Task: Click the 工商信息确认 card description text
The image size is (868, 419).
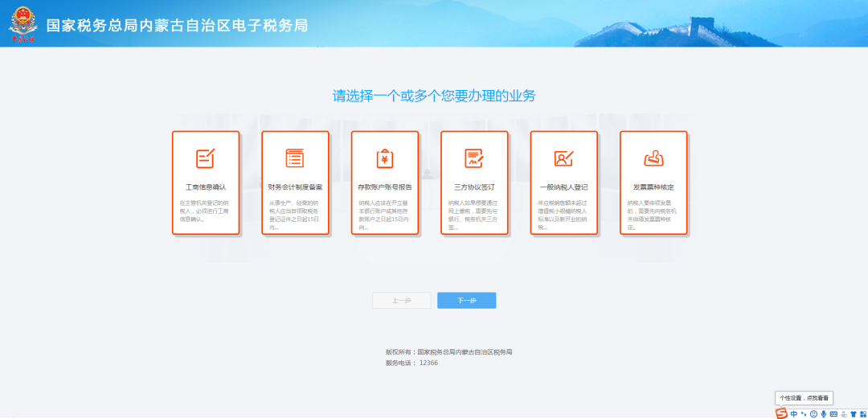Action: point(204,212)
